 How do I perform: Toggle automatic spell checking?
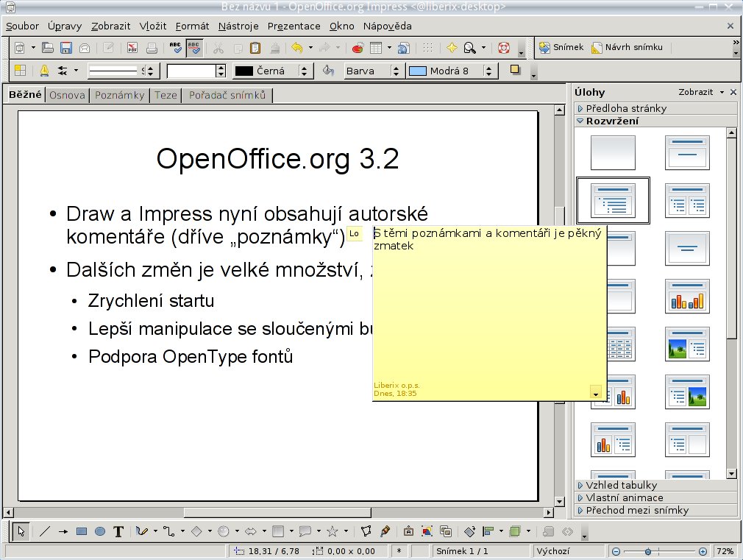coord(193,47)
